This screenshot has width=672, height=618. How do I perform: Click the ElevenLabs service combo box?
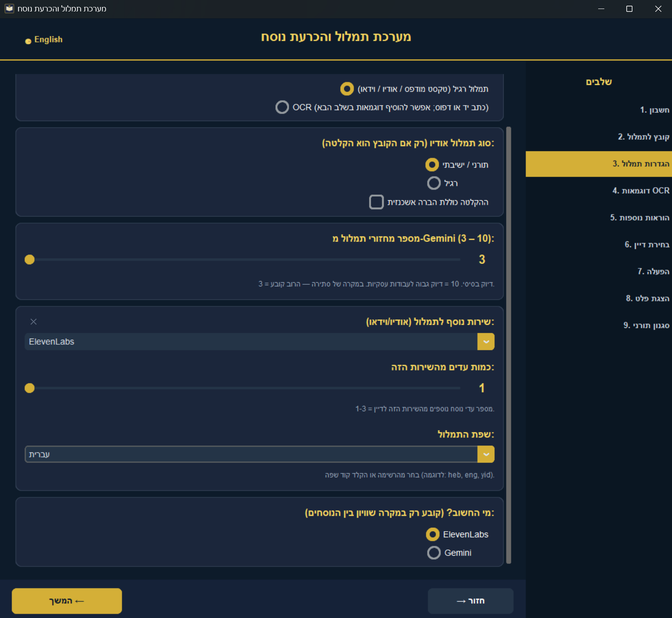tap(251, 342)
